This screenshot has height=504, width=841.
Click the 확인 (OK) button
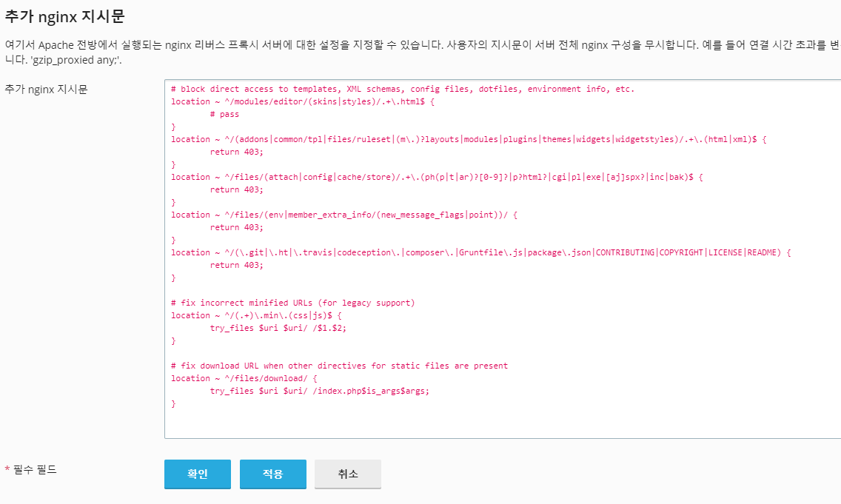click(198, 474)
